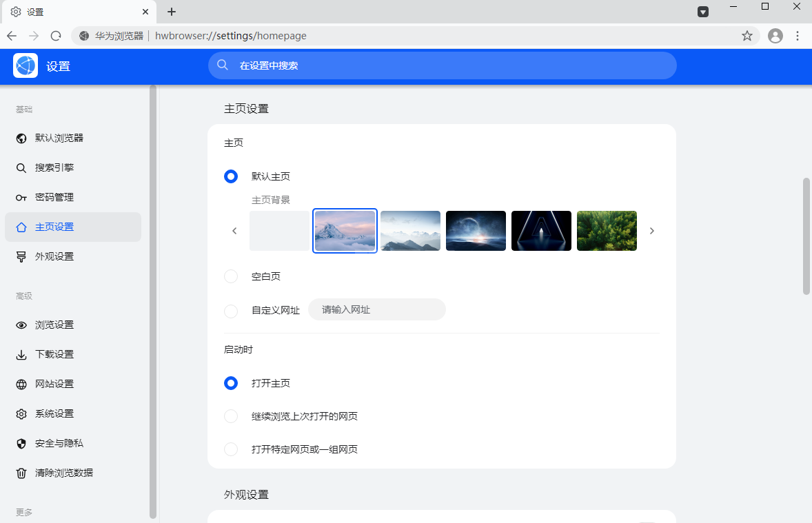Open 安全与隐私 sidebar section

pos(73,444)
